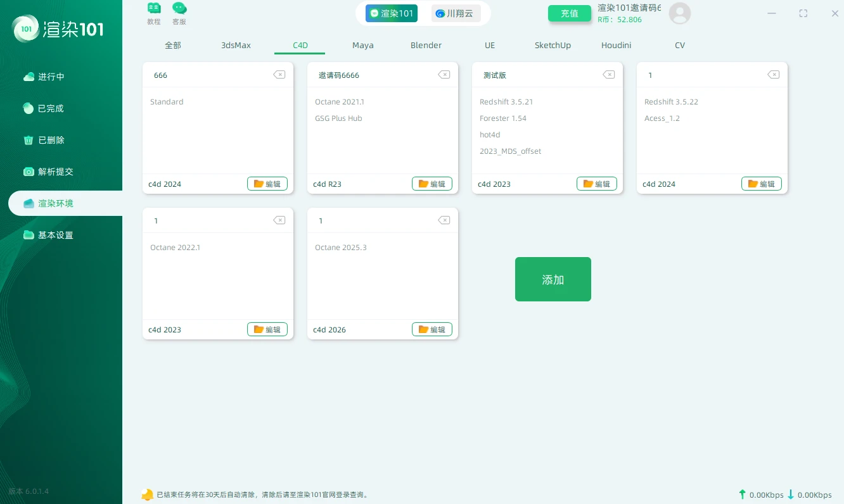844x504 pixels.
Task: Click the download speed arrow icon
Action: pyautogui.click(x=790, y=495)
